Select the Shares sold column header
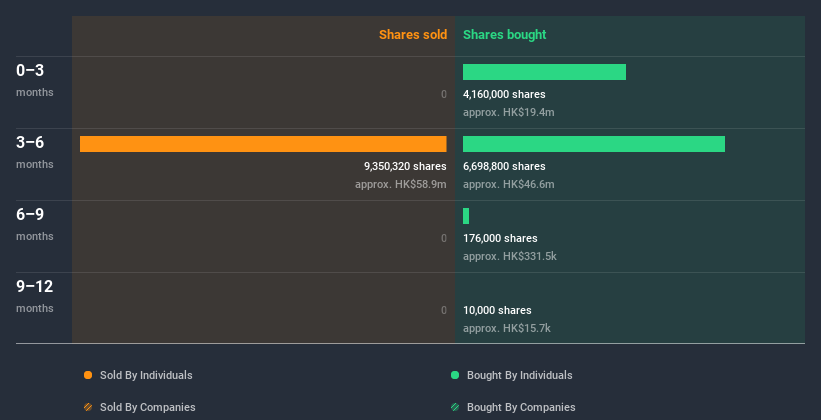This screenshot has width=821, height=420. point(413,35)
